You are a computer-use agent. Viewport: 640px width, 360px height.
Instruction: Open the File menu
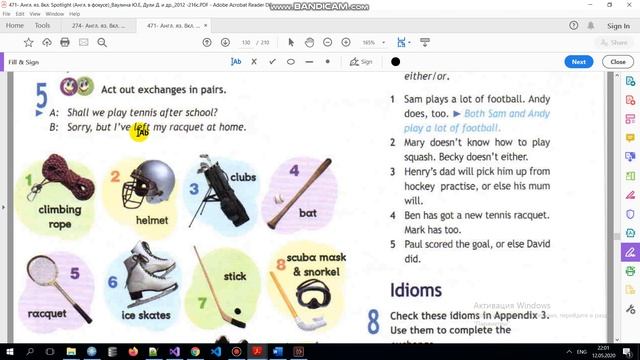[7, 14]
